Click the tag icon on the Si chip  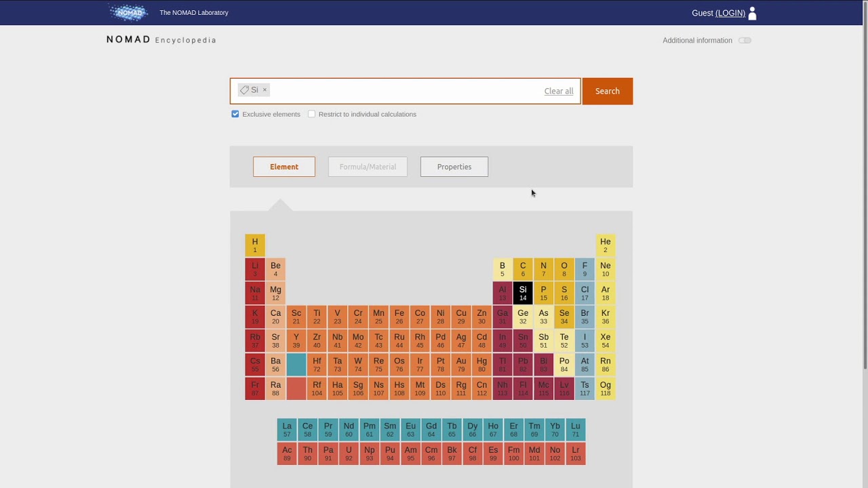(244, 89)
